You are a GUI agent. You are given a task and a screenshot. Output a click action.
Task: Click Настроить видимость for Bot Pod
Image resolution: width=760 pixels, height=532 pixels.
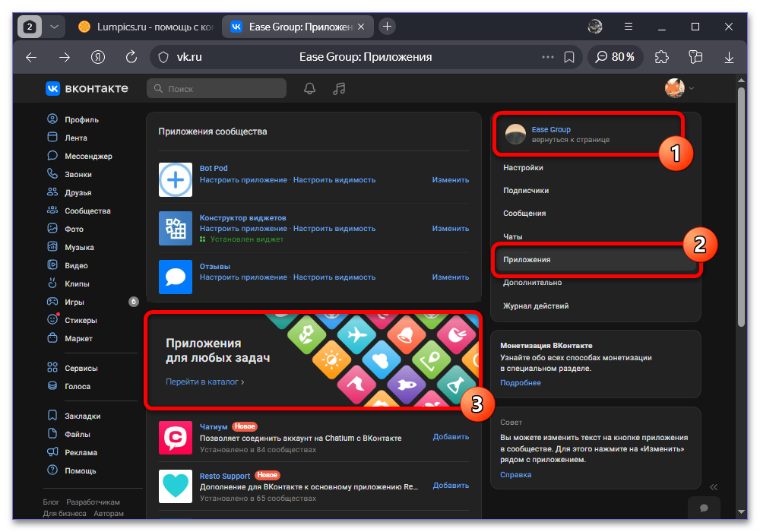[334, 180]
